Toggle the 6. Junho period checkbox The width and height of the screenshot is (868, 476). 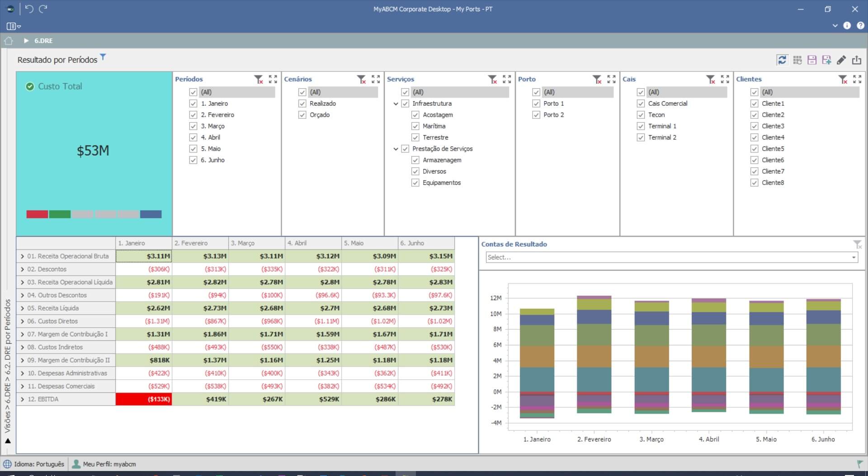point(193,160)
